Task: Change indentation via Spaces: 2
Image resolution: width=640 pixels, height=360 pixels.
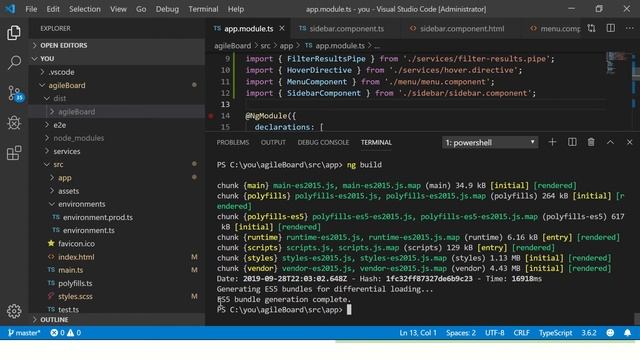Action: (461, 333)
